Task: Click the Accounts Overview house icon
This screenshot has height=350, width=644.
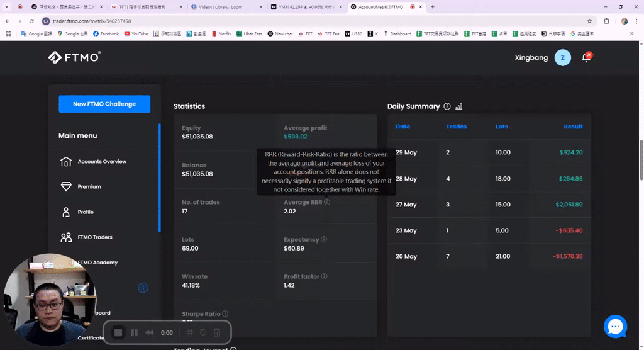Action: pyautogui.click(x=65, y=162)
